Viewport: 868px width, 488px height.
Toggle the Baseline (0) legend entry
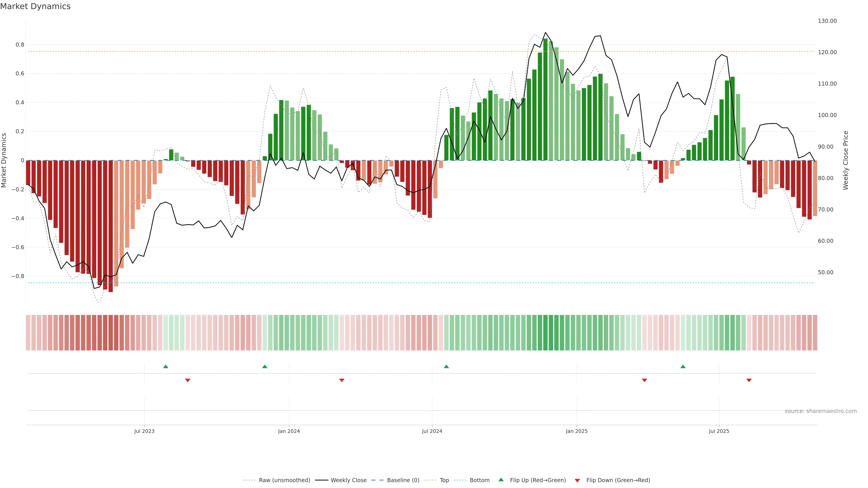click(x=403, y=480)
